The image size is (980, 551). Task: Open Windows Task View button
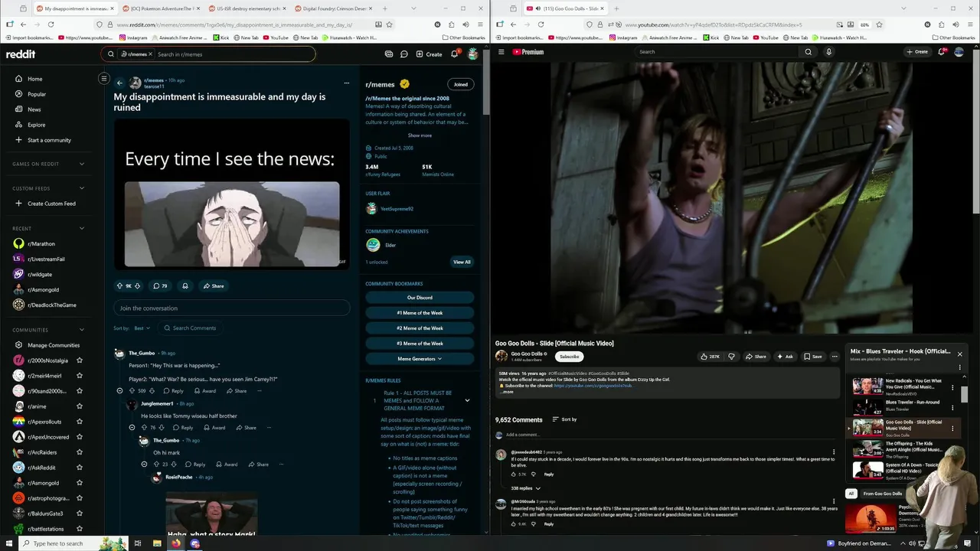(x=138, y=543)
